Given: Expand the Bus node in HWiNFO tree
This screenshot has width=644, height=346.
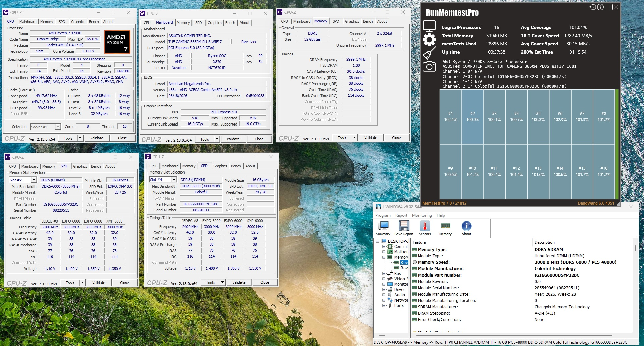Looking at the screenshot, I should click(x=384, y=273).
